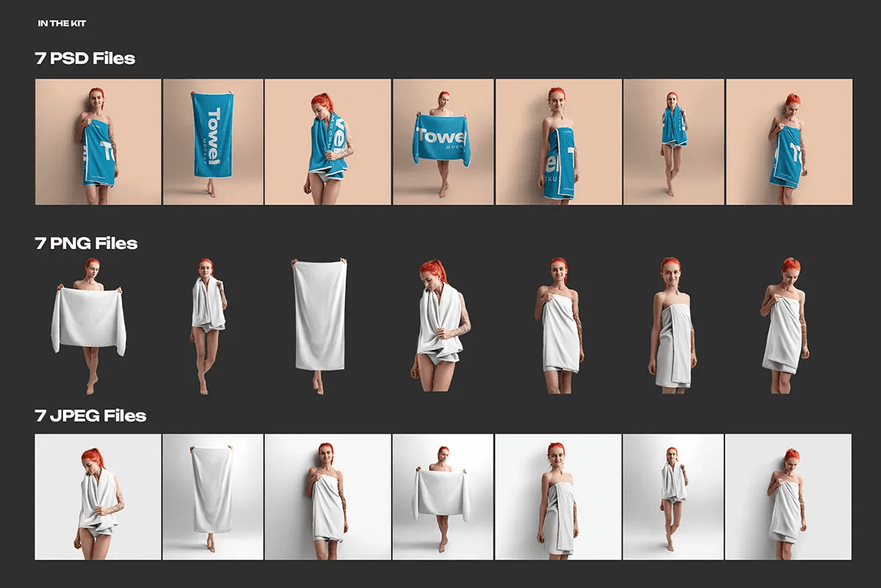This screenshot has height=588, width=881.
Task: Open the sixth PSD thumbnail with towel around neck
Action: click(x=673, y=142)
